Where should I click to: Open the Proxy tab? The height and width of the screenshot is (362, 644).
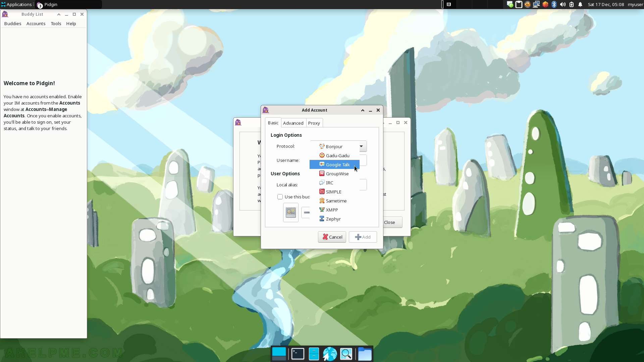point(314,123)
